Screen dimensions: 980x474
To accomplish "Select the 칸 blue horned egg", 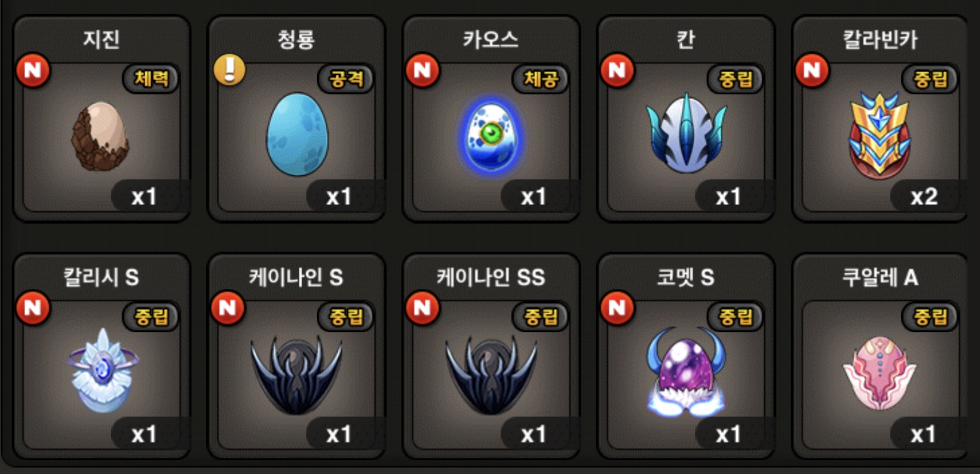I will (x=686, y=133).
